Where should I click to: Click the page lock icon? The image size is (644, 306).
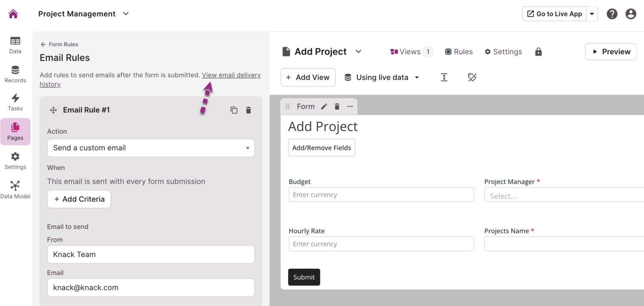point(538,52)
